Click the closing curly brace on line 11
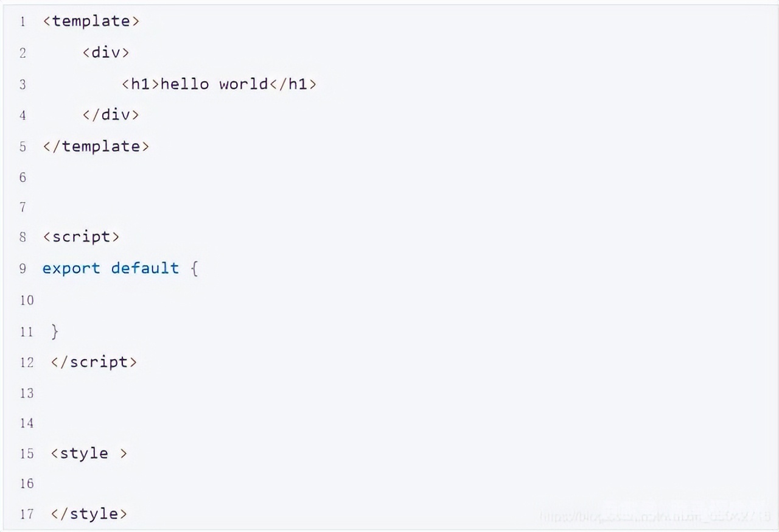The image size is (779, 532). pos(55,331)
